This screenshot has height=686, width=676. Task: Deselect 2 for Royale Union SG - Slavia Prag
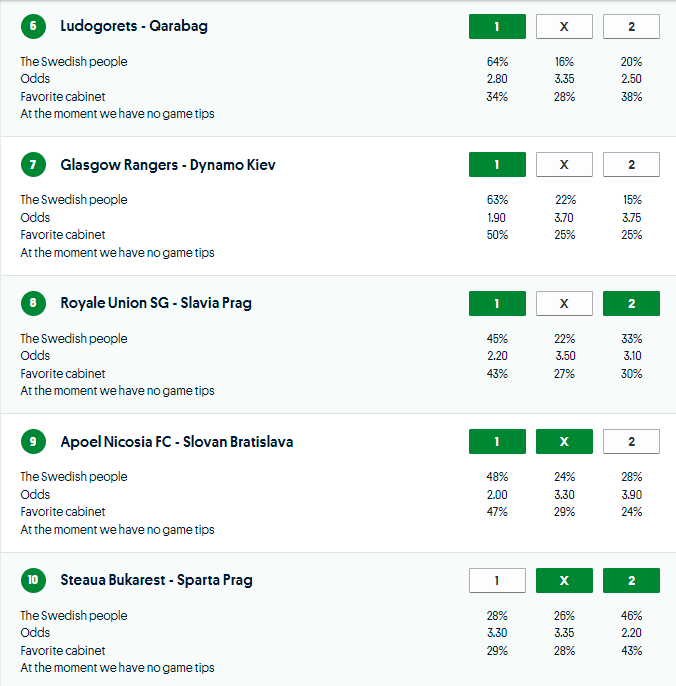point(631,303)
